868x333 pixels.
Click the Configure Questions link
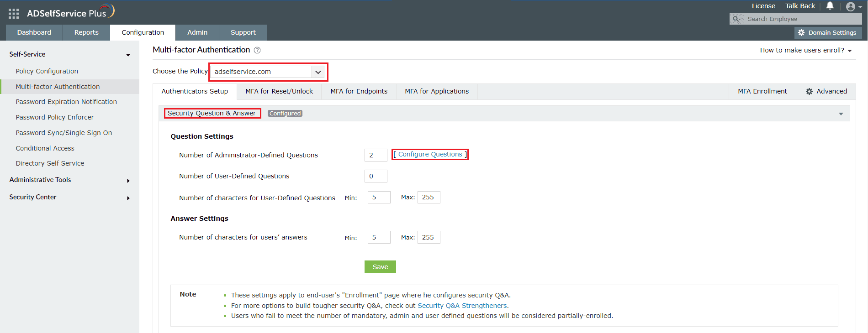[x=430, y=154]
